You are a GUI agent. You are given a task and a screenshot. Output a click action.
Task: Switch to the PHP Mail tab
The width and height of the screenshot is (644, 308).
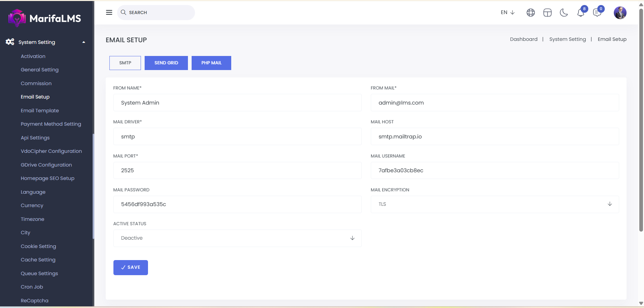click(x=211, y=63)
